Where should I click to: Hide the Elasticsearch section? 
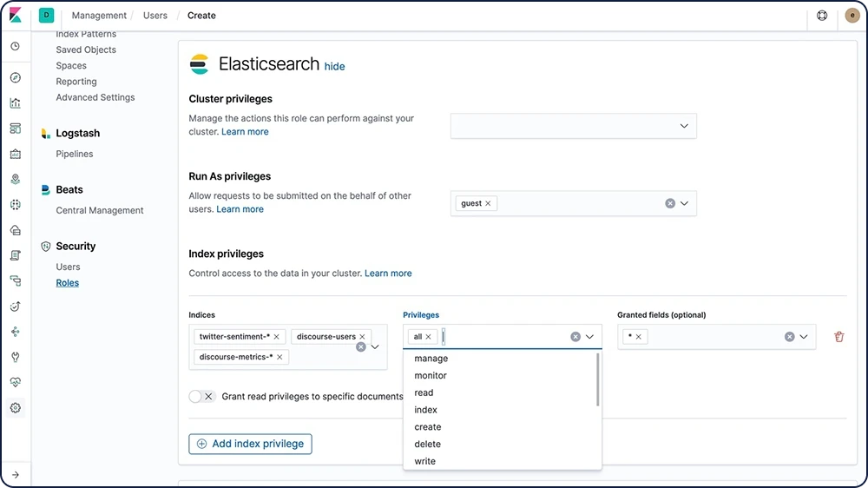(x=334, y=67)
